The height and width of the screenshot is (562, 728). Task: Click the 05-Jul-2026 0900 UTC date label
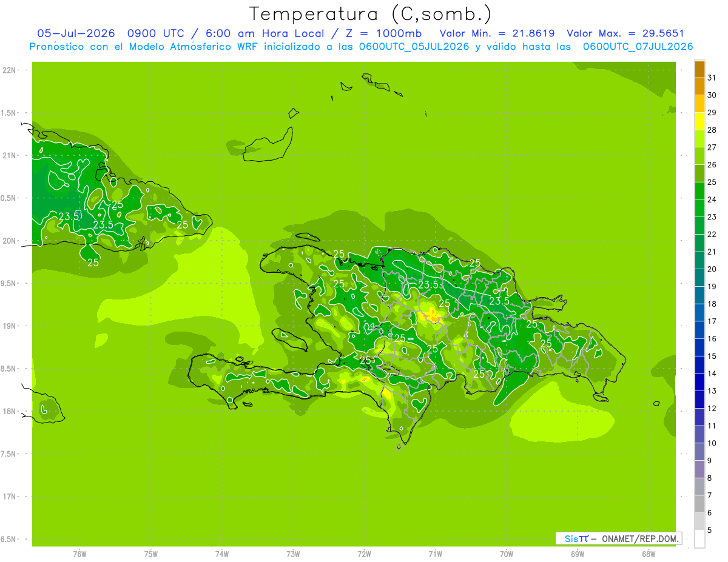[x=116, y=33]
